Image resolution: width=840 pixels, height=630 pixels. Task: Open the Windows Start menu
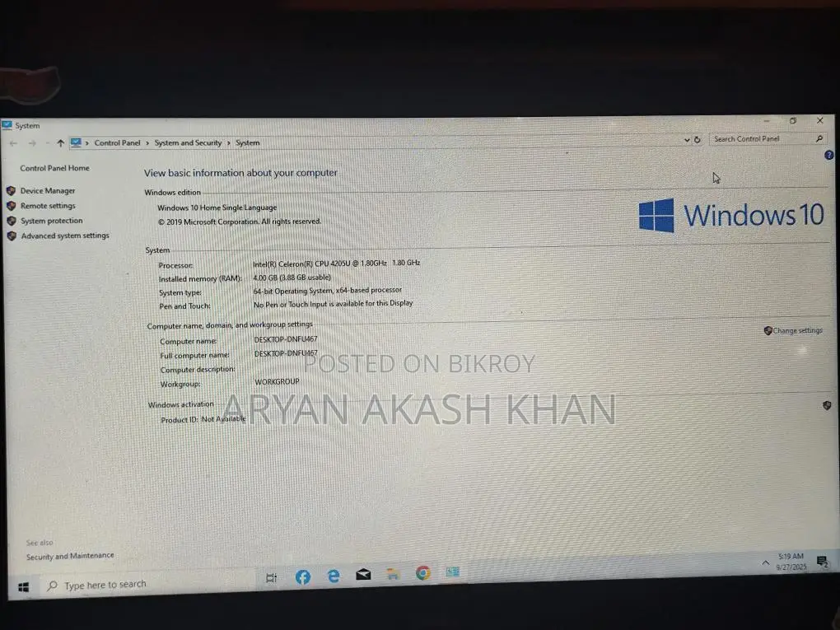(23, 588)
